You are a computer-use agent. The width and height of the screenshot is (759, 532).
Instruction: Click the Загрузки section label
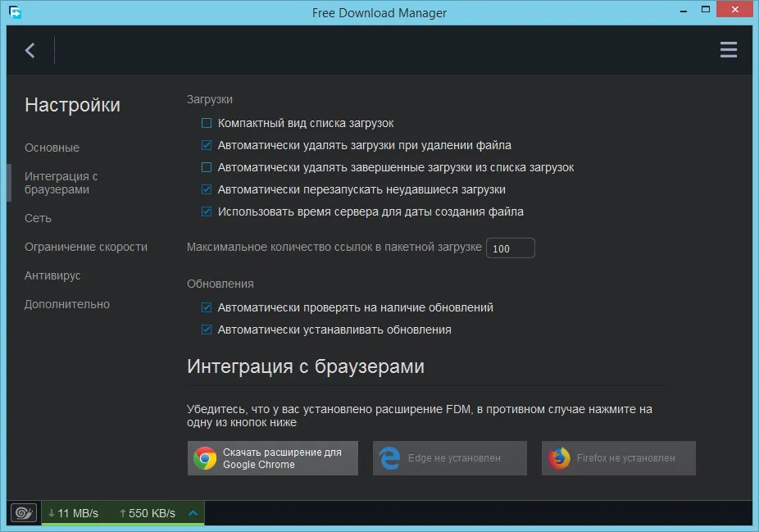[210, 100]
